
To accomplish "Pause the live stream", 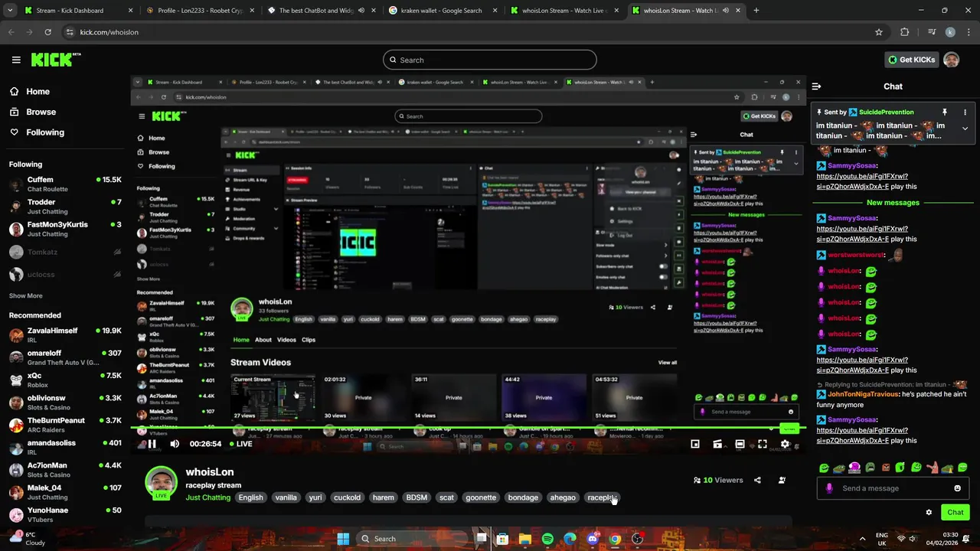I will pos(152,444).
